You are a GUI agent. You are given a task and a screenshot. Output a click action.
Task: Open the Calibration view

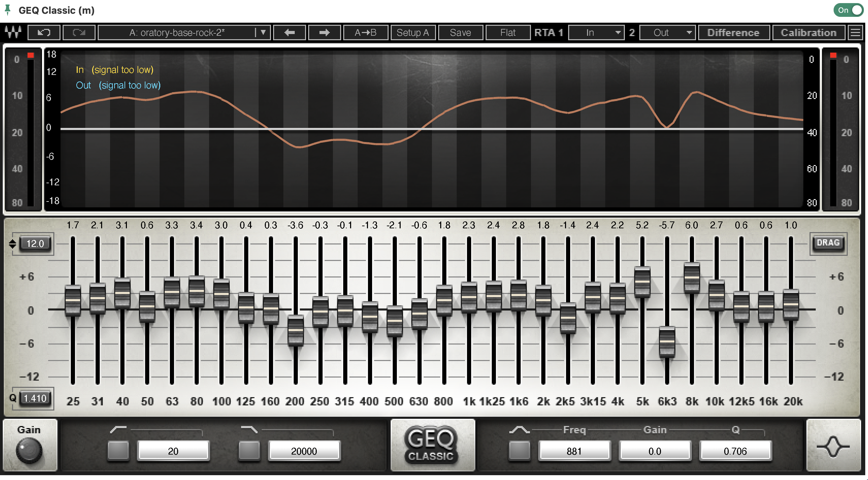tap(809, 32)
